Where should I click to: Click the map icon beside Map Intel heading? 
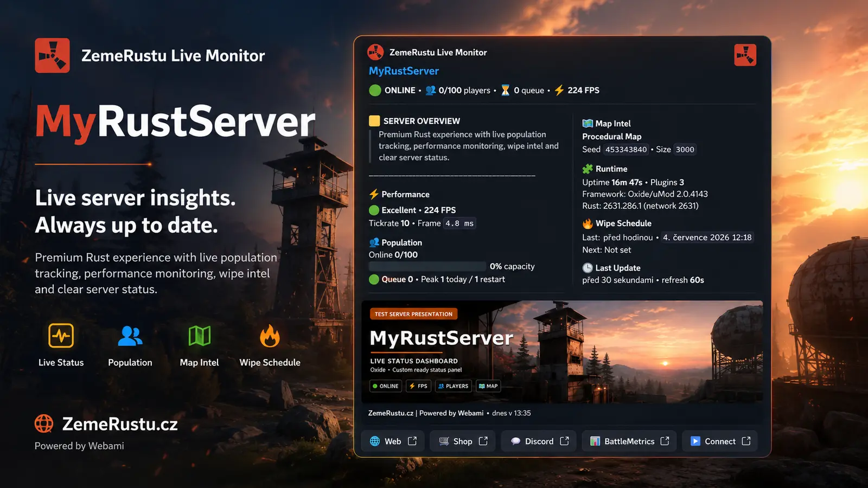click(x=588, y=123)
